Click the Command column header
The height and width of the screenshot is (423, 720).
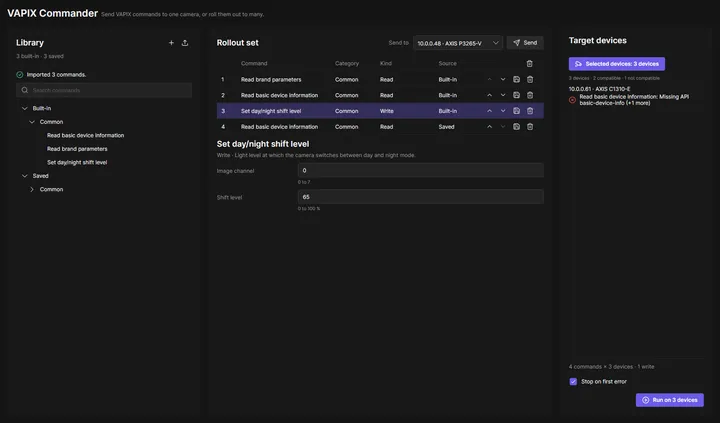point(254,63)
